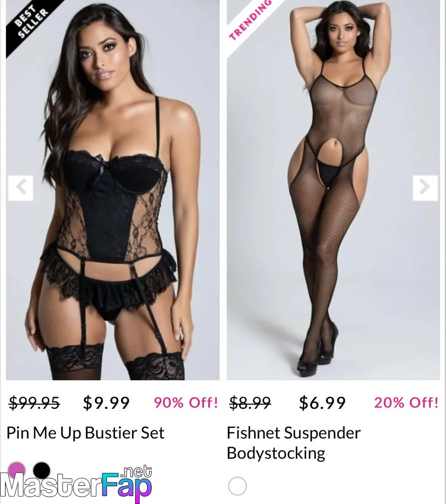Click the 90% Off! label
This screenshot has height=504, width=446.
(x=186, y=402)
